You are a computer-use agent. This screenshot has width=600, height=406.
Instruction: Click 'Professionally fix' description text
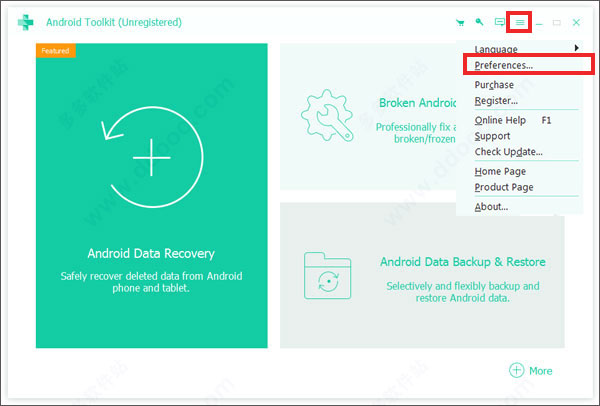click(x=416, y=132)
